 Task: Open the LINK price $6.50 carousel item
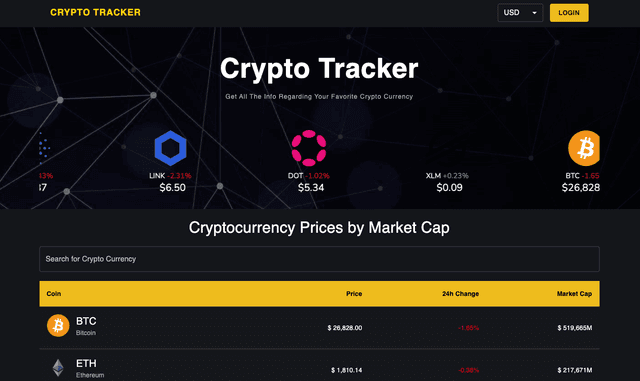171,162
